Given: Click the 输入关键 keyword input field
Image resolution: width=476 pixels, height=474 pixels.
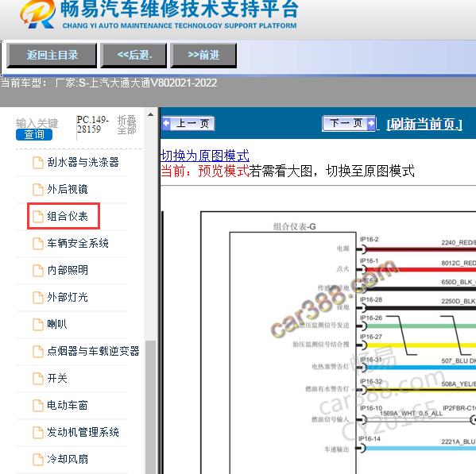Looking at the screenshot, I should pyautogui.click(x=37, y=123).
